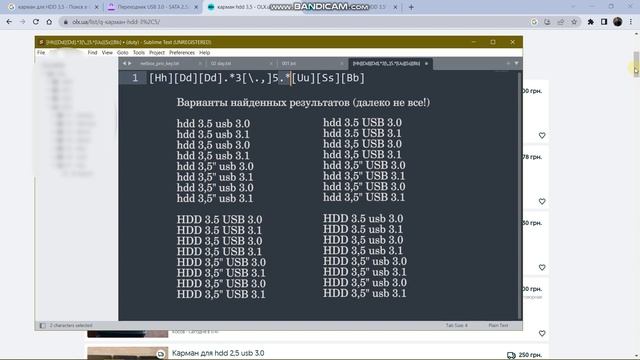Open a new Chrome tab
640x360 pixels.
(x=411, y=7)
